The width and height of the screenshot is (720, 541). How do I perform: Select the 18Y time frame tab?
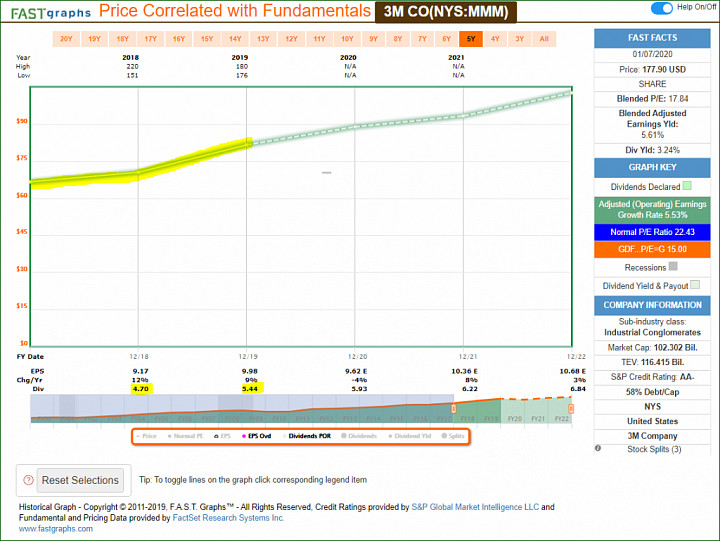[x=123, y=39]
